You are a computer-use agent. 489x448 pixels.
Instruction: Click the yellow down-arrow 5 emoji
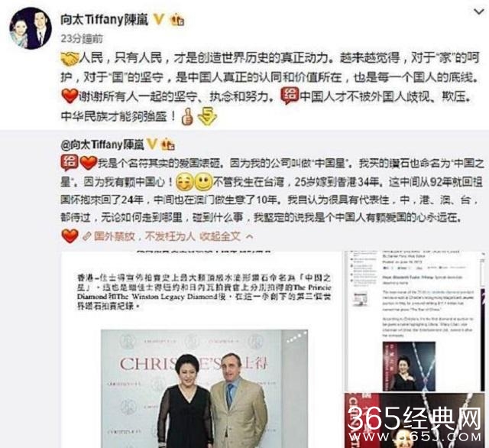[x=207, y=116]
